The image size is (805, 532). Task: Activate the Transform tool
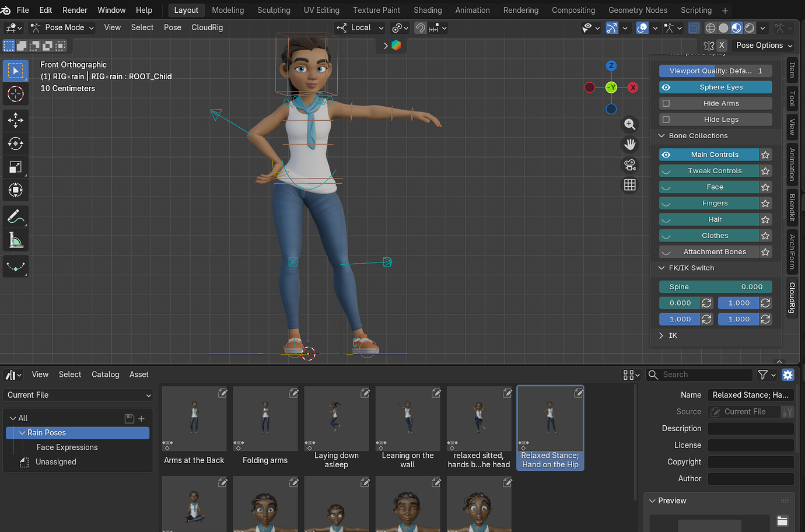pos(16,190)
